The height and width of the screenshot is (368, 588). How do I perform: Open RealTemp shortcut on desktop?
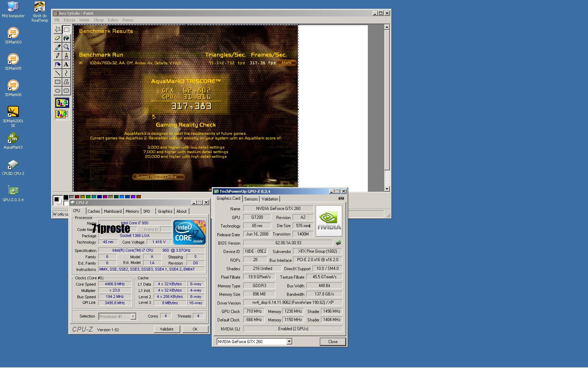(40, 12)
